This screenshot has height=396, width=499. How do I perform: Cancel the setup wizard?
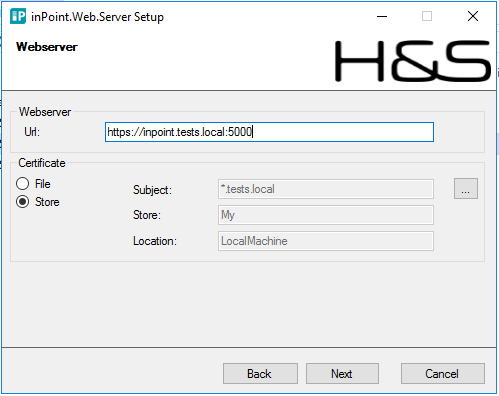(443, 374)
